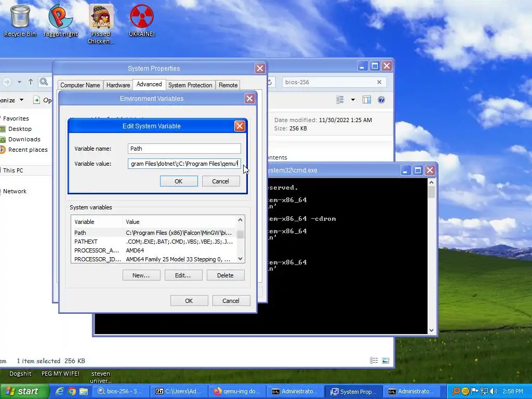This screenshot has height=399, width=532.
Task: Switch to details view icon in status bar
Action: [374, 361]
